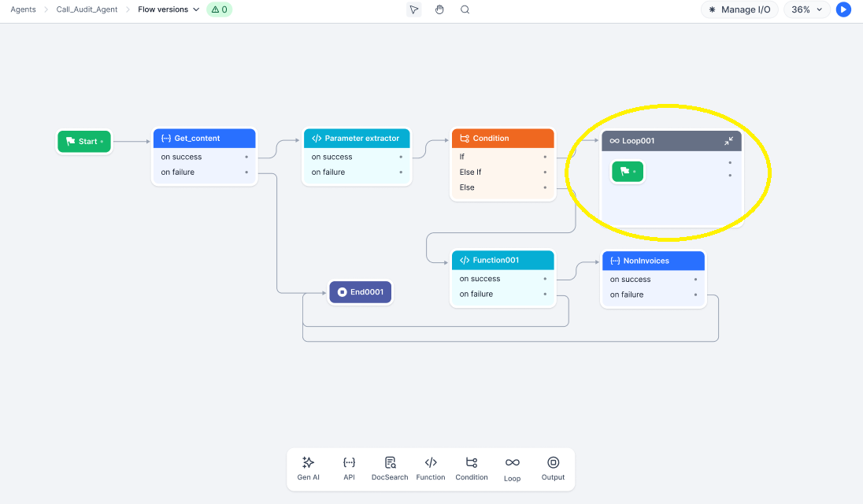The width and height of the screenshot is (863, 504).
Task: Open the canvas search tool
Action: click(x=465, y=10)
